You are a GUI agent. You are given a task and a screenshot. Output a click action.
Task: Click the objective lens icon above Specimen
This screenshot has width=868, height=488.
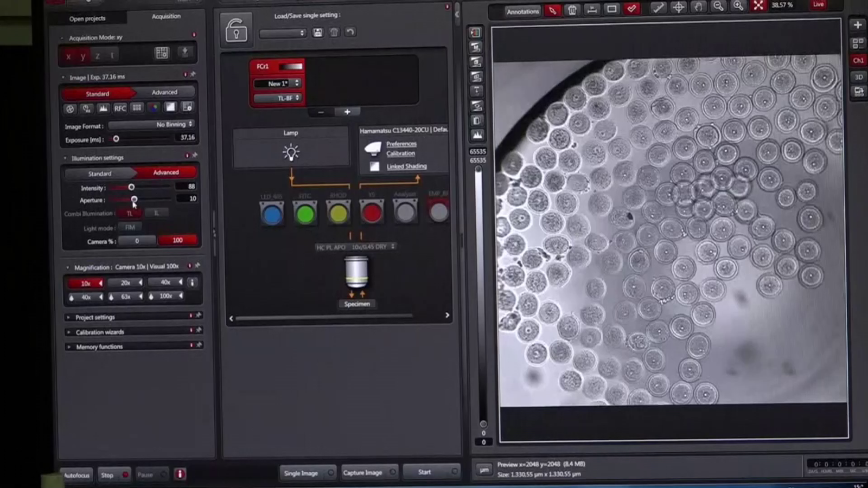point(356,272)
